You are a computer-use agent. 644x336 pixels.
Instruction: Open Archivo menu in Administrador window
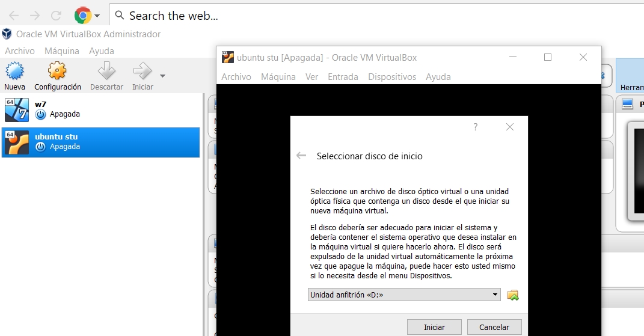(x=20, y=51)
